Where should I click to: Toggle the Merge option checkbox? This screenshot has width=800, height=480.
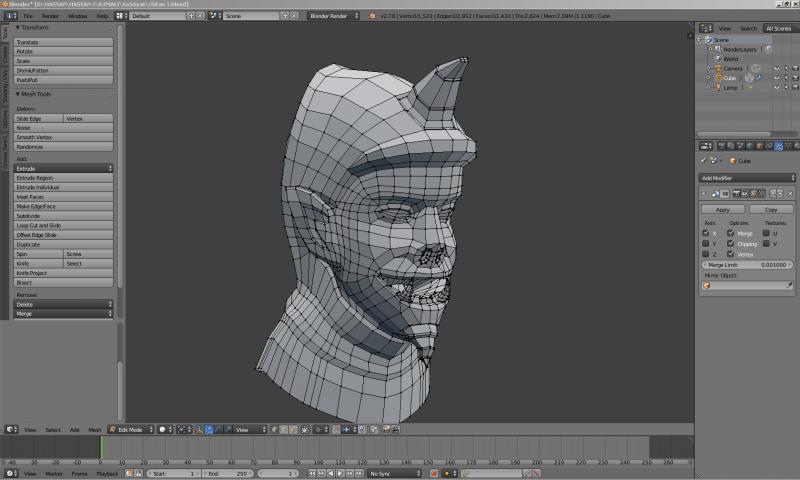(x=731, y=233)
